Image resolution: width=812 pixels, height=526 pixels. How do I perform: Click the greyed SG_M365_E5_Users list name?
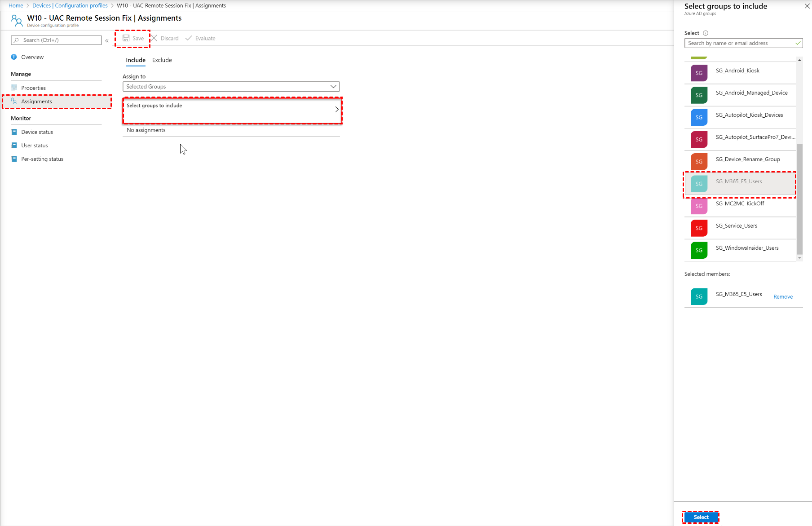[739, 181]
